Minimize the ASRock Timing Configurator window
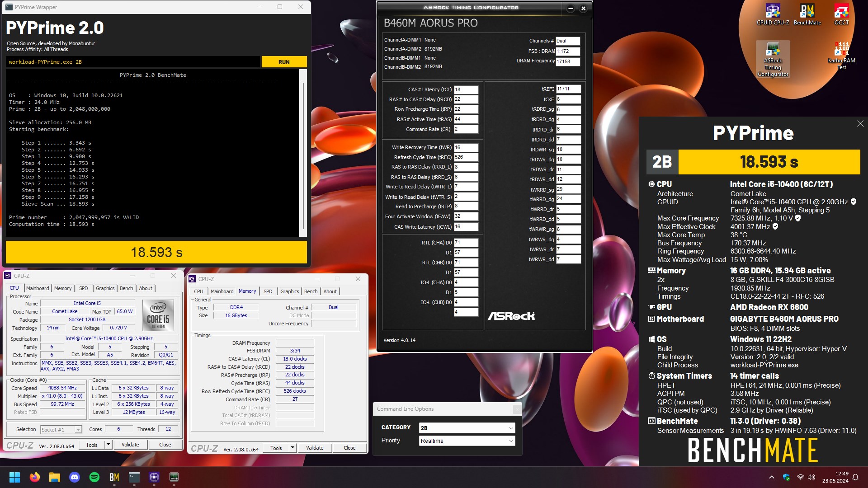Screen dimensions: 868x488 (x=571, y=8)
